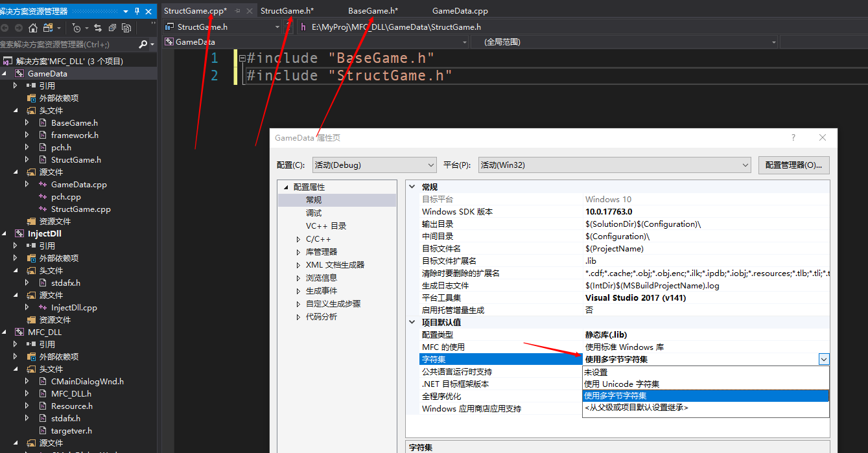The height and width of the screenshot is (453, 868).
Task: Click the file icon beside GameData.cpp
Action: pyautogui.click(x=43, y=184)
